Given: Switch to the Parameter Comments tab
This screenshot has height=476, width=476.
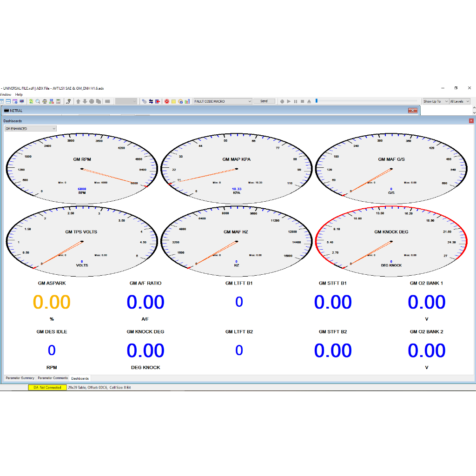Looking at the screenshot, I should pos(53,378).
